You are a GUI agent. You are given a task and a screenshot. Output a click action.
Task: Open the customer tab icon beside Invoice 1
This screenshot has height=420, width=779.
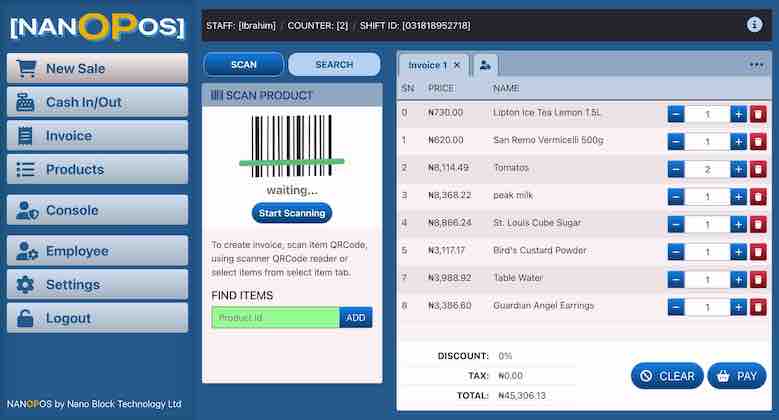click(x=485, y=65)
